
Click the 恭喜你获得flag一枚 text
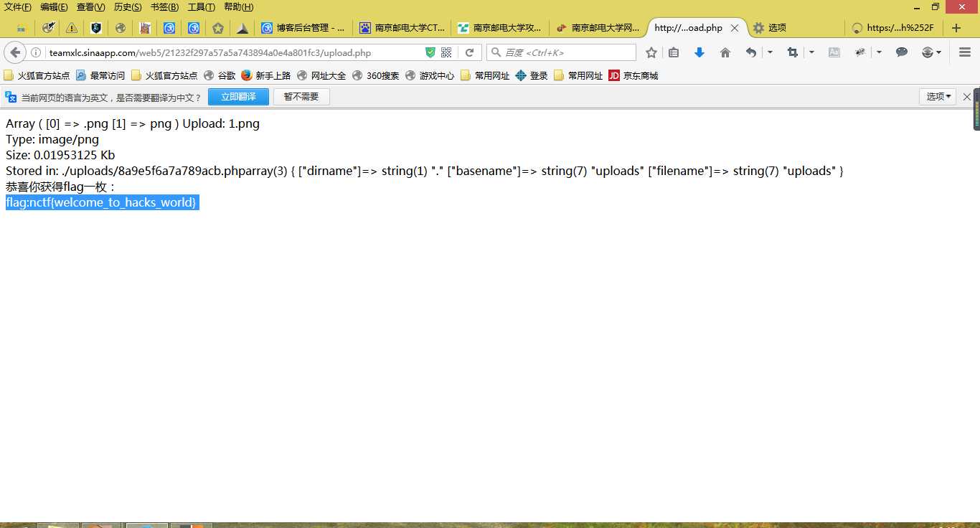[x=60, y=187]
